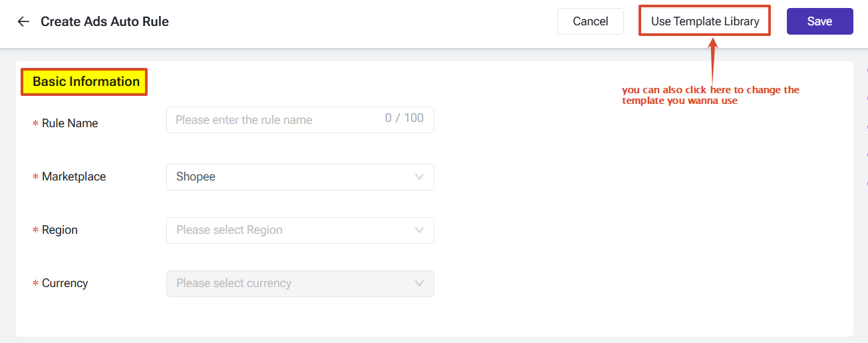
Task: Click the Region dropdown chevron arrow
Action: tap(419, 230)
